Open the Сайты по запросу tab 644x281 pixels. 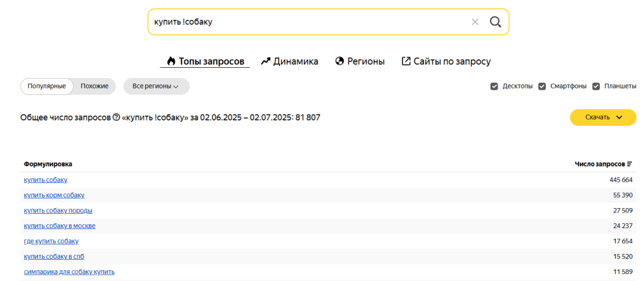[x=446, y=61]
